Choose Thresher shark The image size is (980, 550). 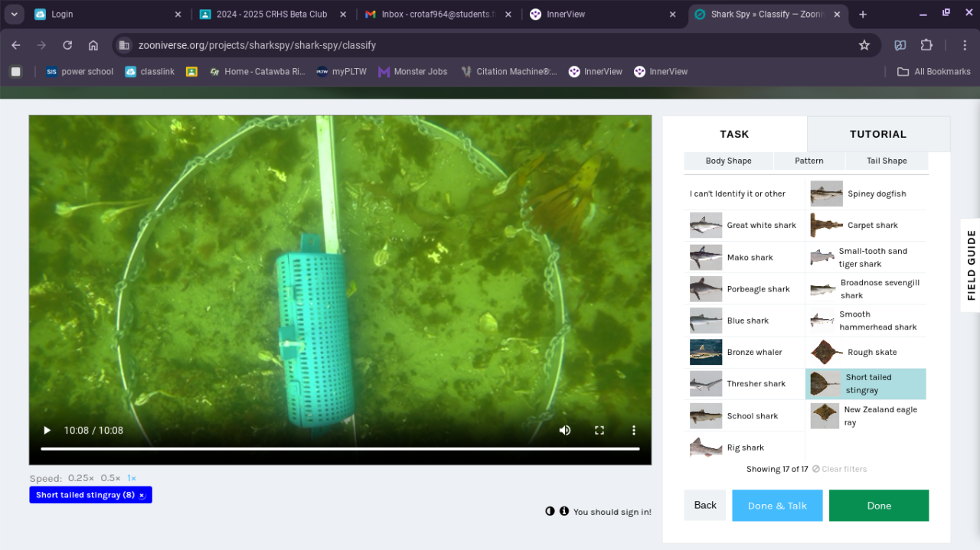(x=744, y=384)
